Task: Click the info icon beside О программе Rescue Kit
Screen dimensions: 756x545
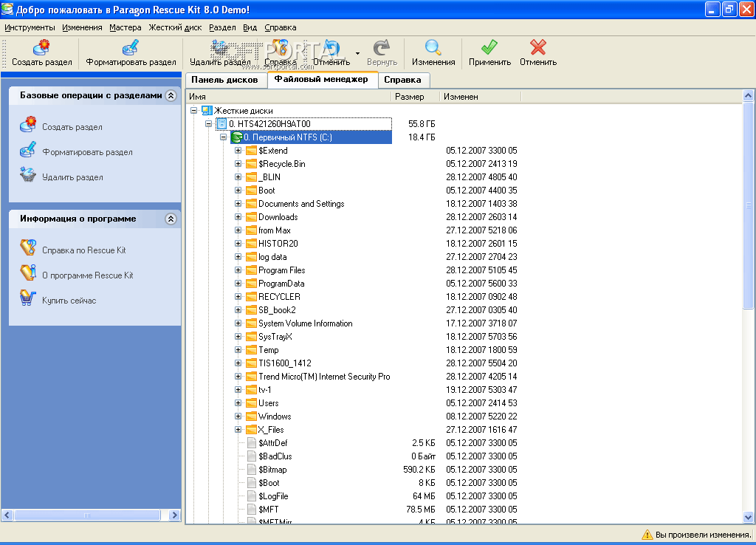Action: click(x=28, y=273)
